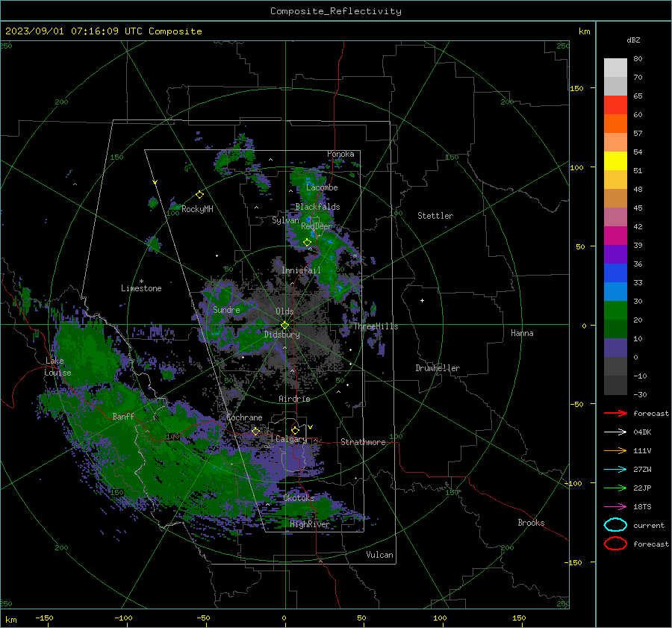Click the Calgary city label
Screen dimensions: 672x628
pos(291,439)
